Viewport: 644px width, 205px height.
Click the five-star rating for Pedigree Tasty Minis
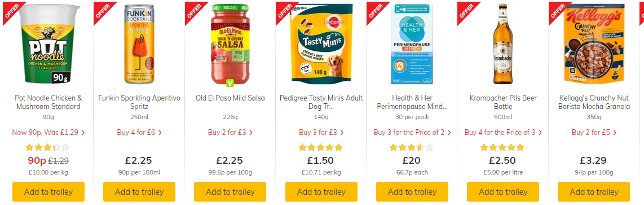pos(321,147)
